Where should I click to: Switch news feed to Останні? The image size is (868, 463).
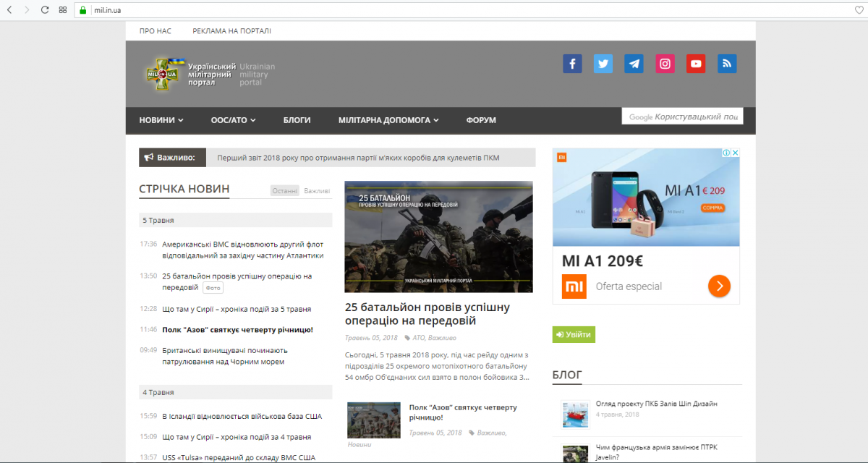point(285,191)
